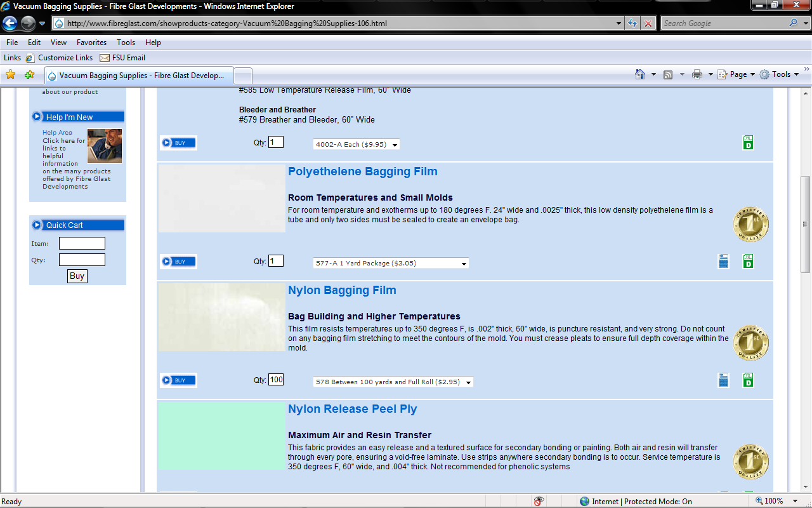Click Qty box for Polyethelene Bagging Film
The height and width of the screenshot is (508, 812).
pyautogui.click(x=276, y=261)
